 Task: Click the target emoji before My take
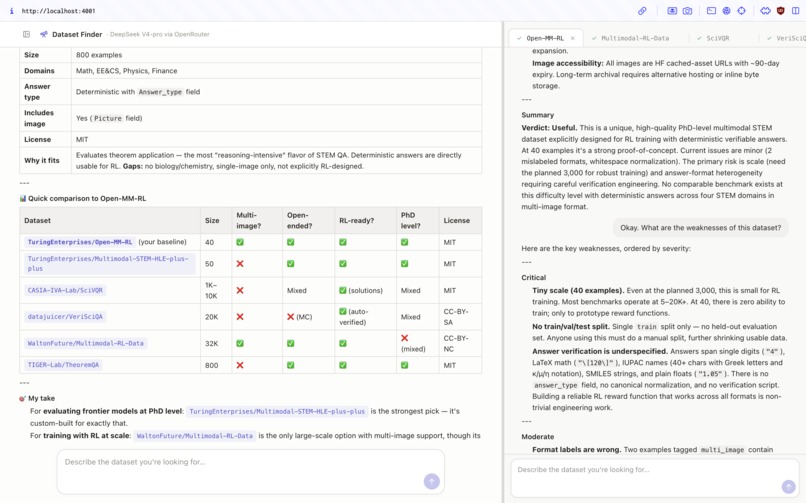click(23, 399)
